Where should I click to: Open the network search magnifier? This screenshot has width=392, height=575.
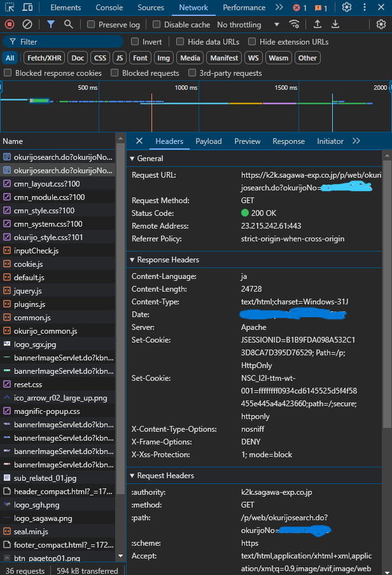click(x=68, y=24)
